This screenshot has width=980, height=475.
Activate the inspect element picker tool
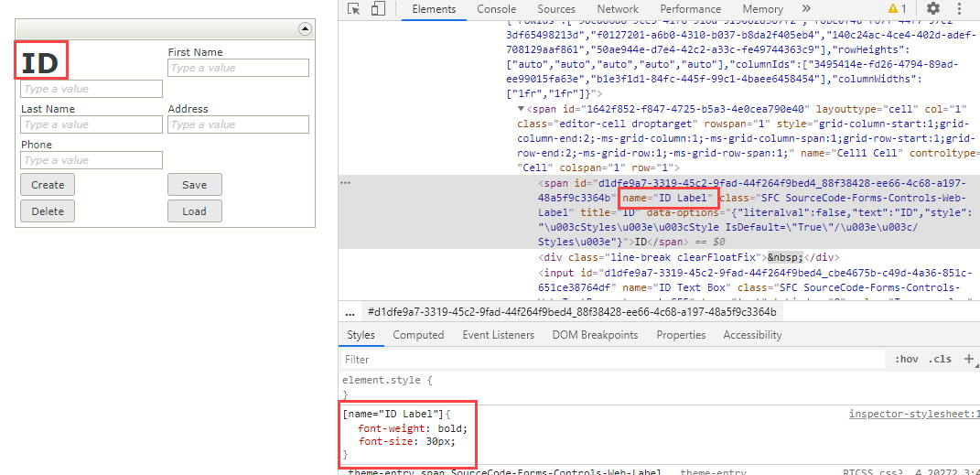(x=354, y=9)
